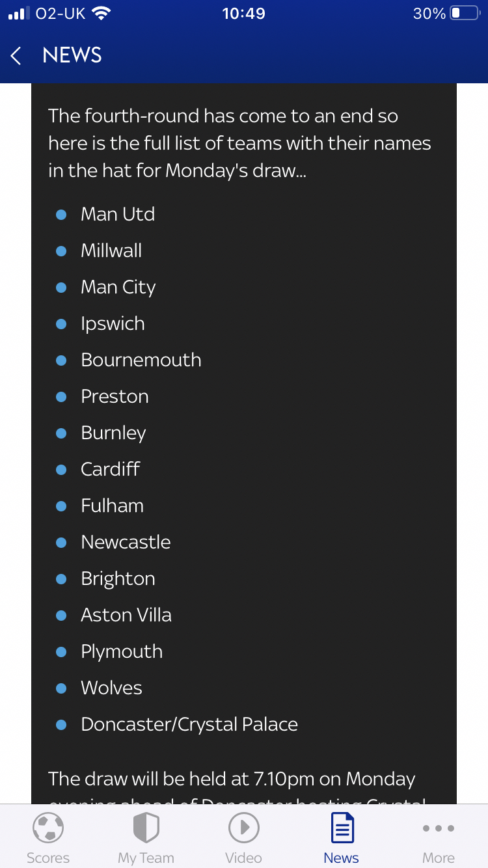
Task: Select the Newcastle entry
Action: tap(126, 542)
